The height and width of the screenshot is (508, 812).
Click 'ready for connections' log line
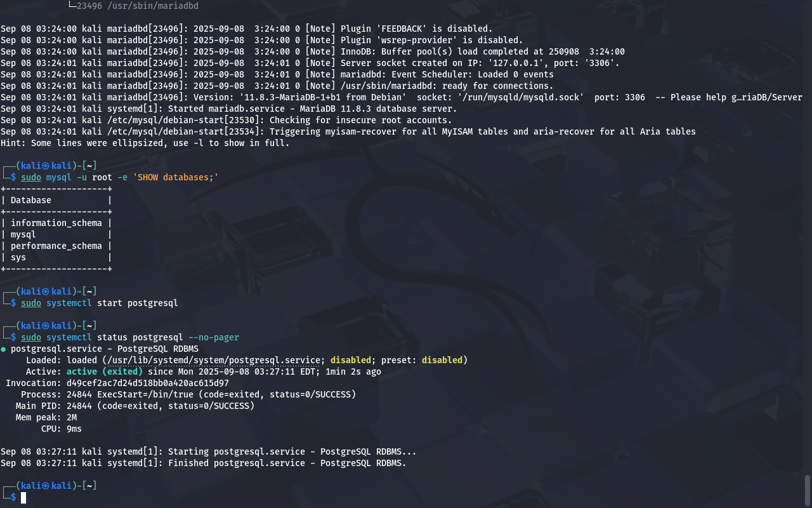pos(277,86)
